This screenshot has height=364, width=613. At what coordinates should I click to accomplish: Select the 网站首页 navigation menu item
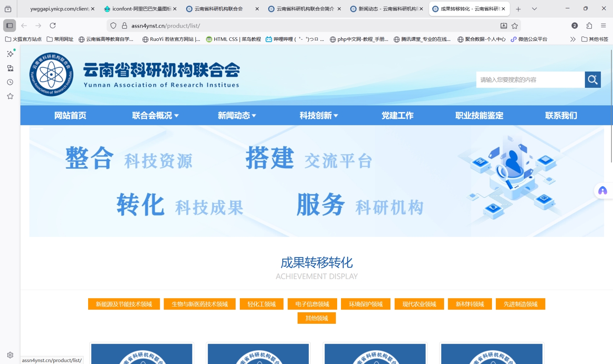click(70, 115)
